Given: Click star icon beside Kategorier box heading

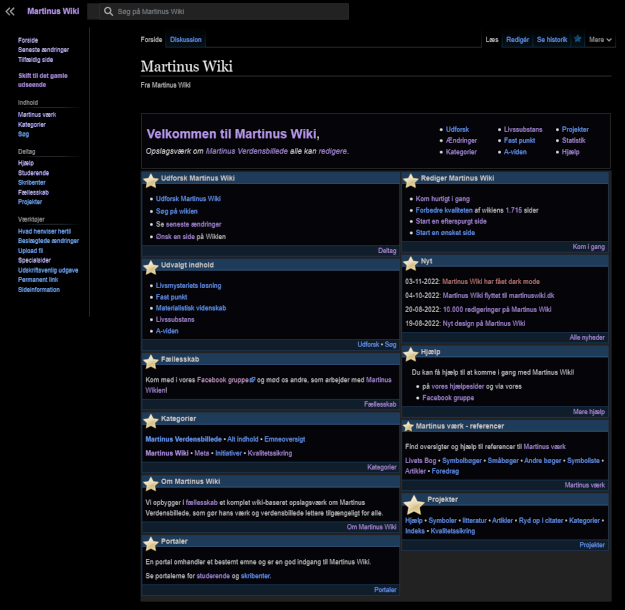Looking at the screenshot, I should tap(151, 421).
